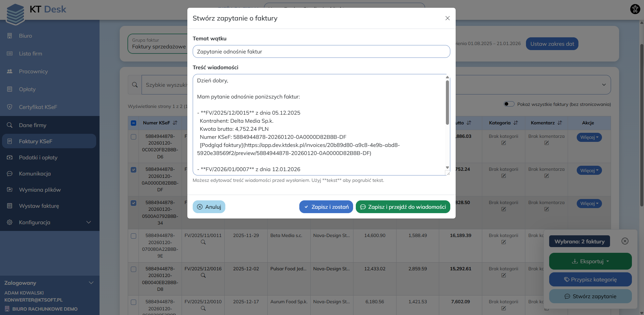The image size is (644, 315).
Task: Sort by Kategoria column arrows icon
Action: pyautogui.click(x=516, y=123)
